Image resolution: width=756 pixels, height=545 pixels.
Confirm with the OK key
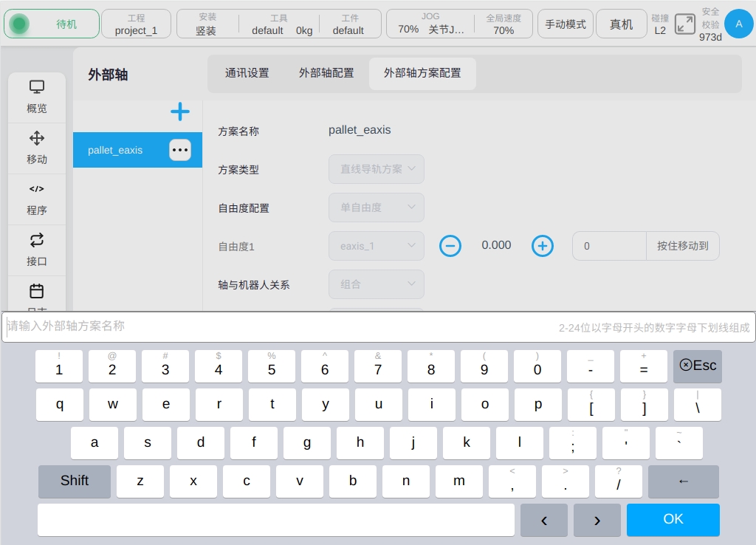click(x=673, y=520)
